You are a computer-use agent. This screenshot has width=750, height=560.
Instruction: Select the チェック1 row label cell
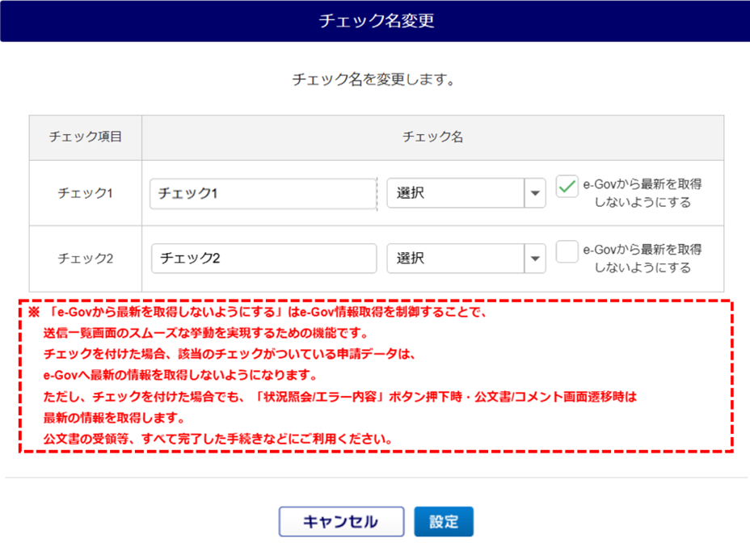pyautogui.click(x=86, y=193)
